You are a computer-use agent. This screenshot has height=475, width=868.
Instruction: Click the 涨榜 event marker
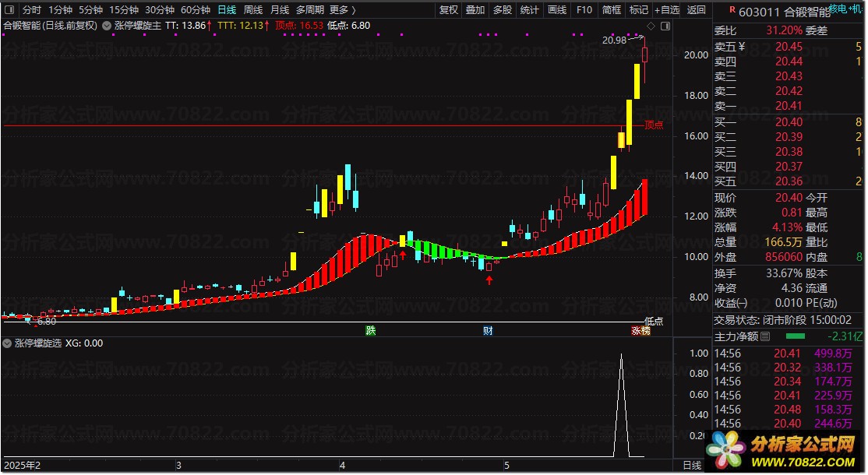click(x=640, y=331)
